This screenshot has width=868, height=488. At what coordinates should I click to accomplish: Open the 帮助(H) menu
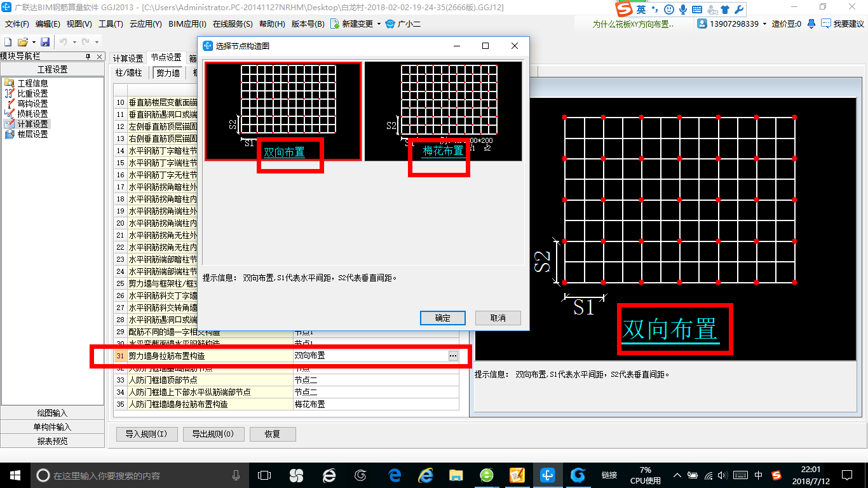click(x=272, y=24)
